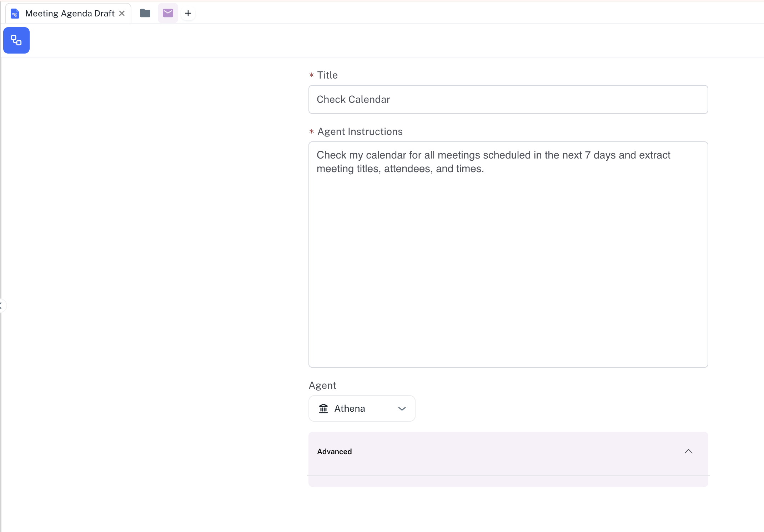
Task: Open the folder icon tab
Action: (145, 13)
